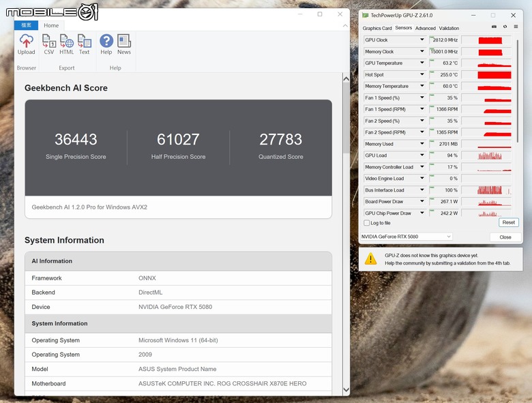Switch to Graphics Card tab in GPU-Z

[x=377, y=28]
